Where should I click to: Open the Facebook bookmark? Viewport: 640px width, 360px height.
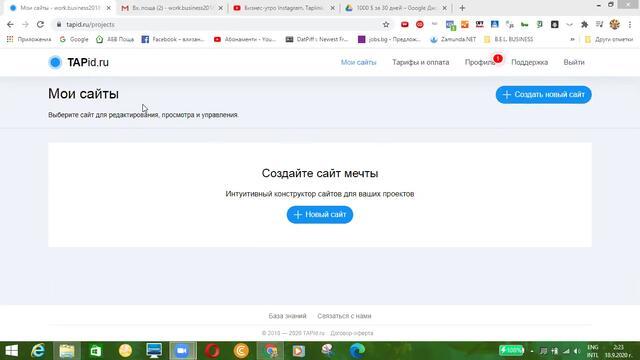(172, 39)
